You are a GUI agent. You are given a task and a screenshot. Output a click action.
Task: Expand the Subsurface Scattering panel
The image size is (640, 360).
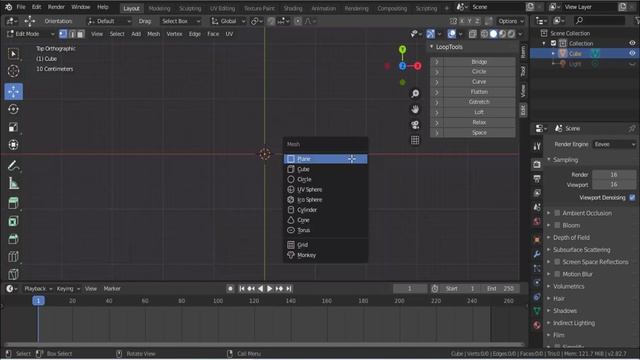581,250
